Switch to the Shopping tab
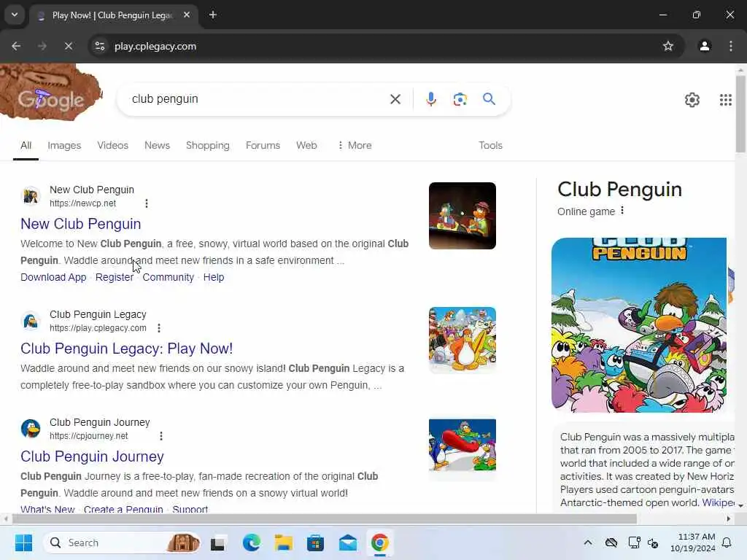 (x=208, y=145)
